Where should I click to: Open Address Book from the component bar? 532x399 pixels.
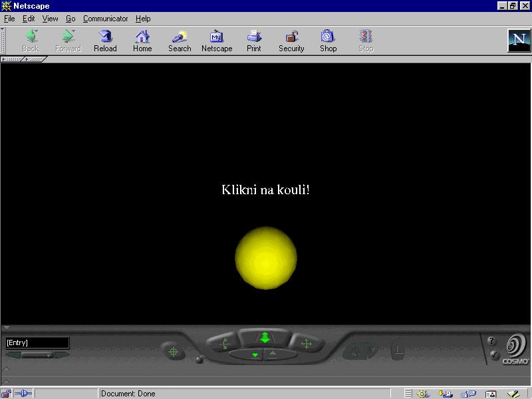(491, 394)
